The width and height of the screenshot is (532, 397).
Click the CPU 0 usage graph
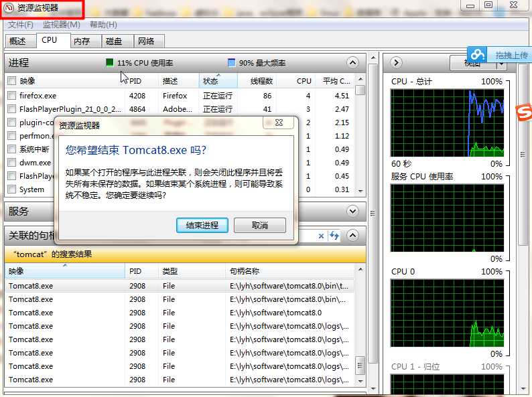click(x=447, y=313)
